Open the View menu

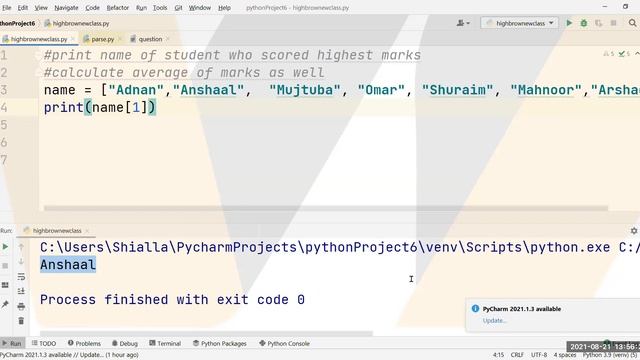click(x=41, y=7)
